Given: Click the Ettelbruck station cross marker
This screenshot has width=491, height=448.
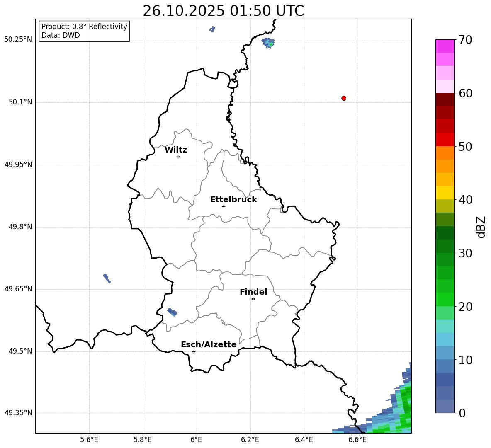Looking at the screenshot, I should pyautogui.click(x=224, y=206).
